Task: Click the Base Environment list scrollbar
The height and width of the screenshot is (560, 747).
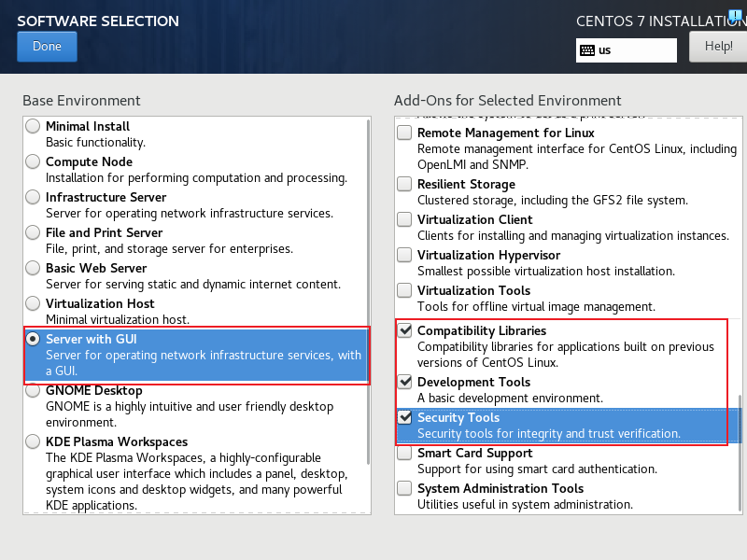Action: [x=368, y=291]
